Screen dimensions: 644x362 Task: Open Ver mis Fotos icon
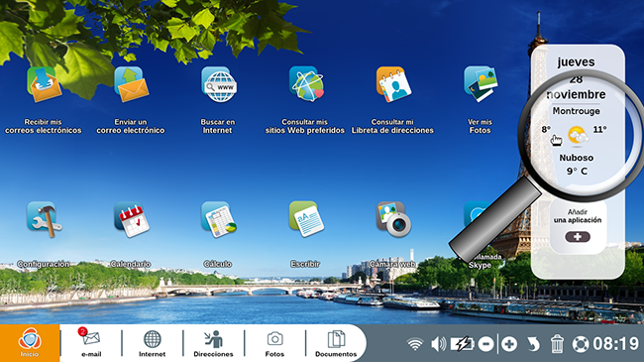coord(481,84)
